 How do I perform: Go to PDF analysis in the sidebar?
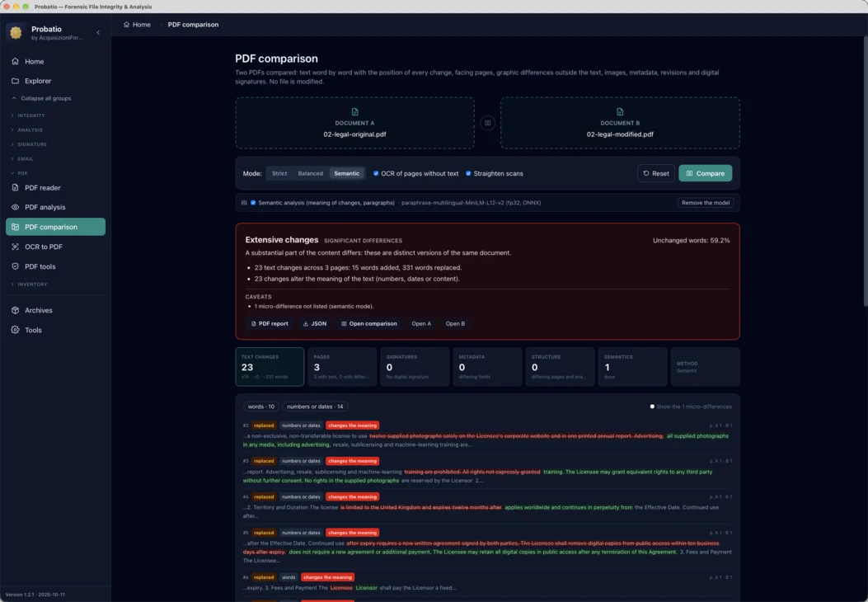click(x=55, y=207)
